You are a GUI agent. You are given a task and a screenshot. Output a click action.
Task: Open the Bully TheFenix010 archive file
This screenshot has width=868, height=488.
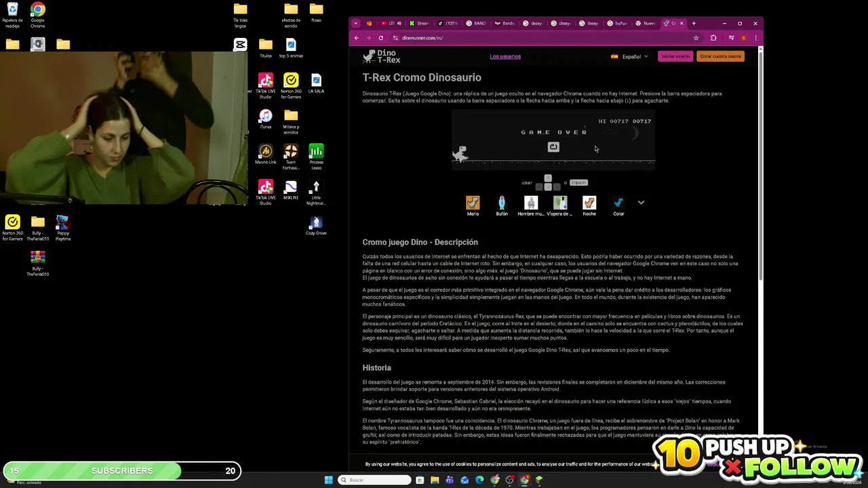(38, 263)
